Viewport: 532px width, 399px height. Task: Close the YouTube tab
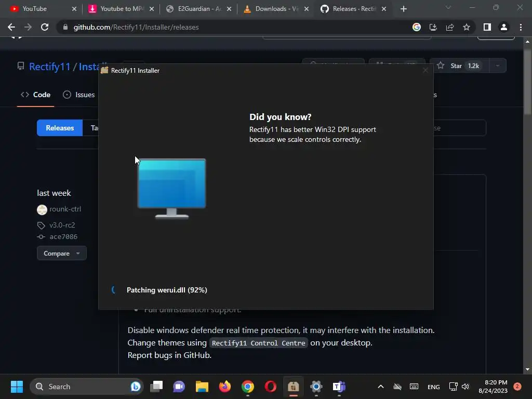click(x=74, y=9)
